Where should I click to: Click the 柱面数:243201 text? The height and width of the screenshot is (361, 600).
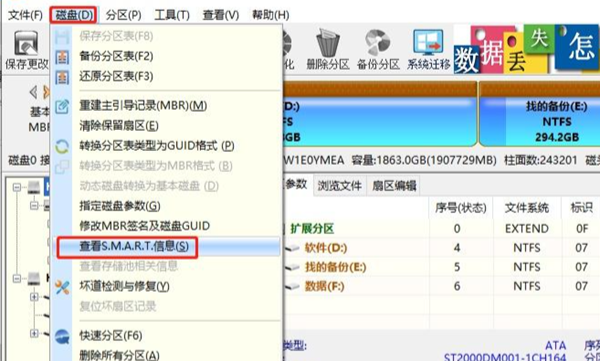(x=541, y=160)
